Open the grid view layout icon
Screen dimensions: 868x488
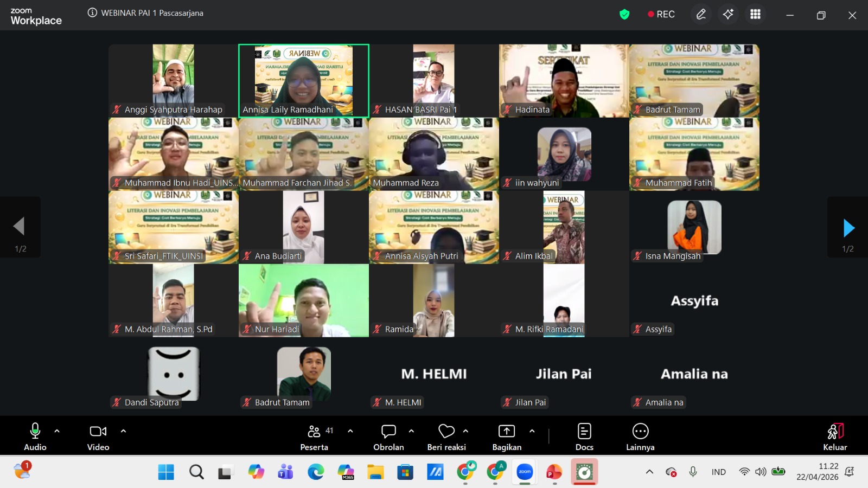click(x=755, y=15)
